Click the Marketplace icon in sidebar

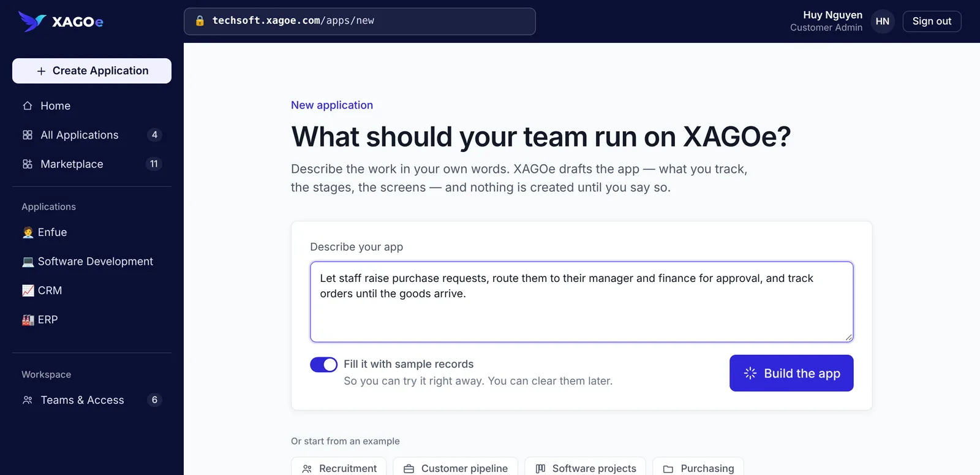click(x=28, y=164)
